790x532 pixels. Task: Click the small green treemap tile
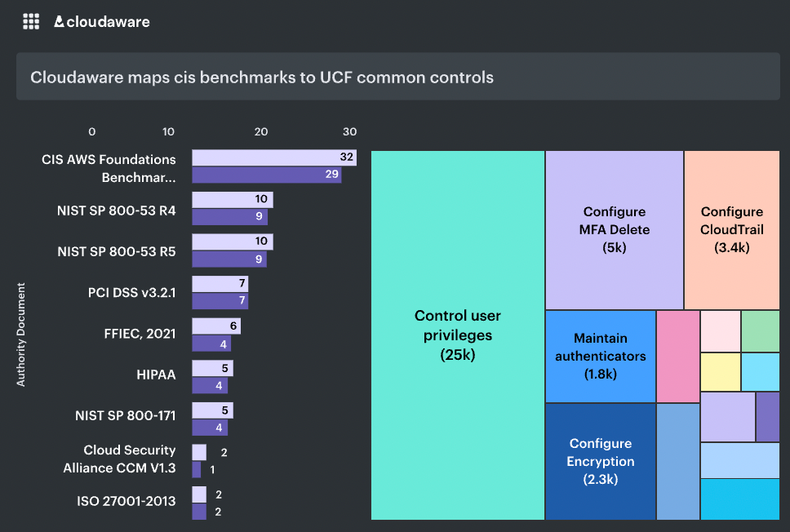[x=761, y=331]
